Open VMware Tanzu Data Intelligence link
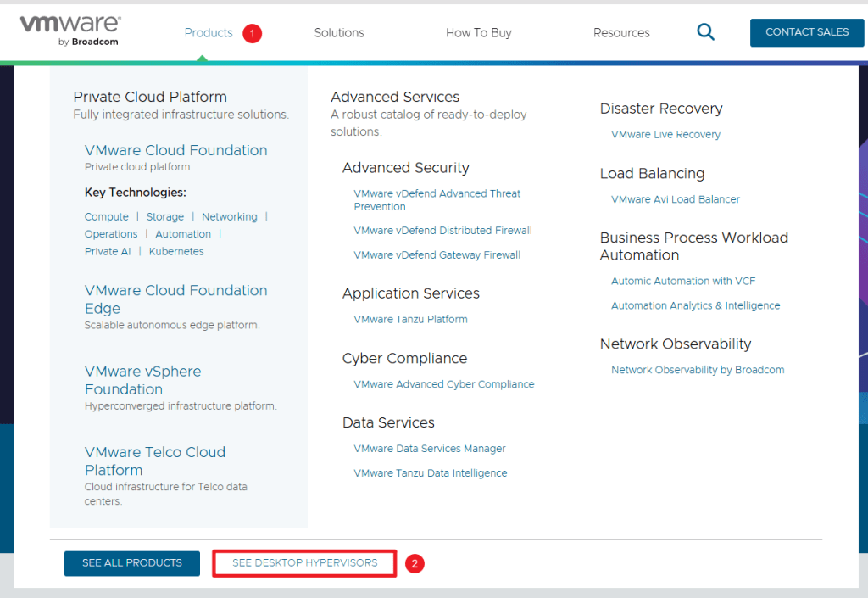The width and height of the screenshot is (868, 598). point(430,472)
